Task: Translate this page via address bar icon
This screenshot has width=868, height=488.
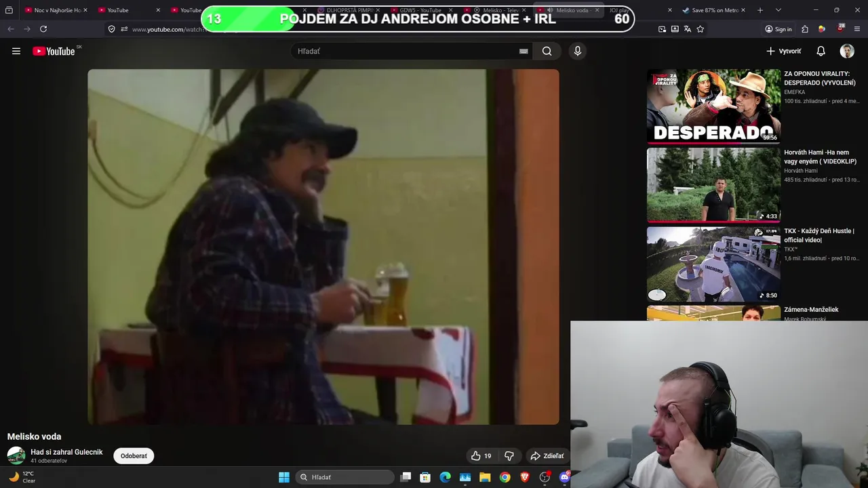Action: click(688, 29)
